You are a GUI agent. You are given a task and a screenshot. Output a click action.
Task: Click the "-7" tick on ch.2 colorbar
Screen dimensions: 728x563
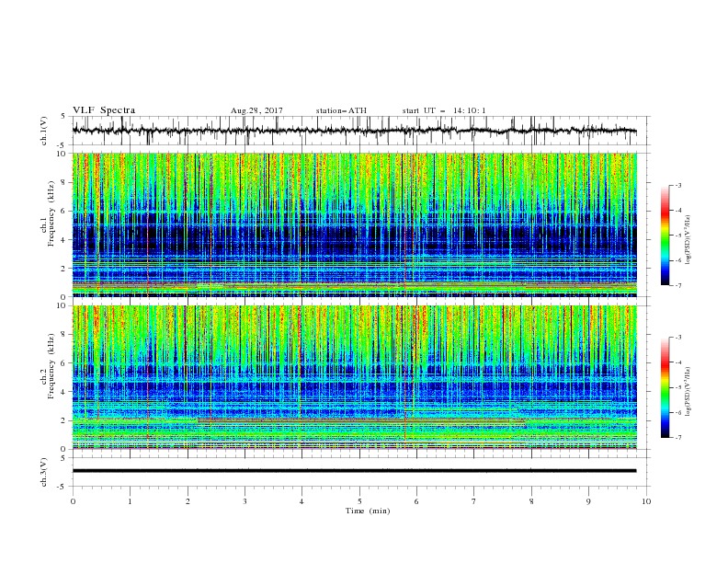(678, 437)
